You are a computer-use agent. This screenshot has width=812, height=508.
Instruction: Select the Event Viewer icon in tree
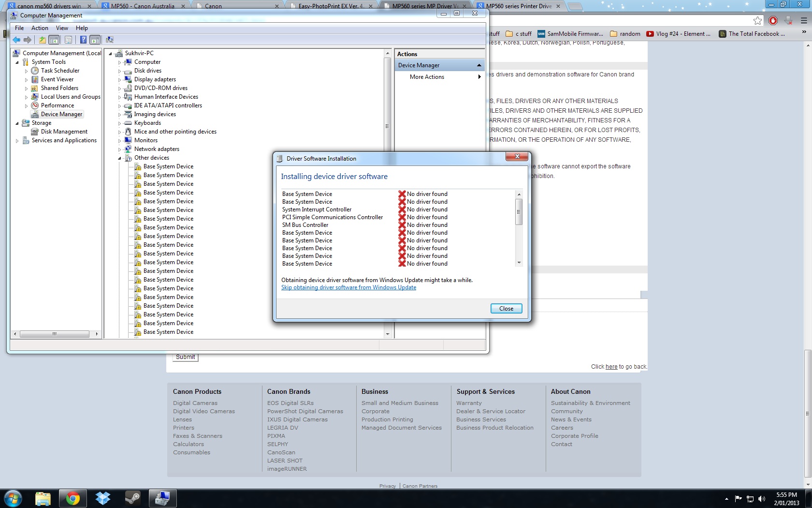[x=35, y=79]
